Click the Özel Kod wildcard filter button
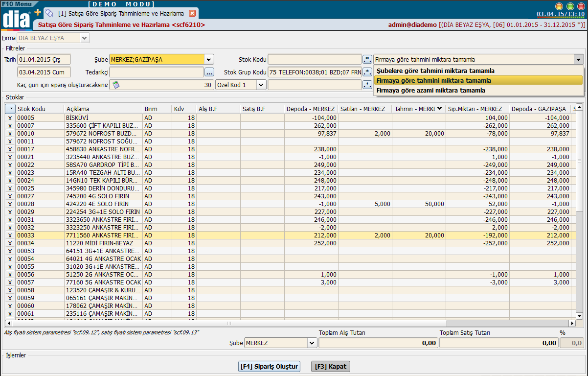Viewport: 588px width, 376px height. (x=367, y=85)
